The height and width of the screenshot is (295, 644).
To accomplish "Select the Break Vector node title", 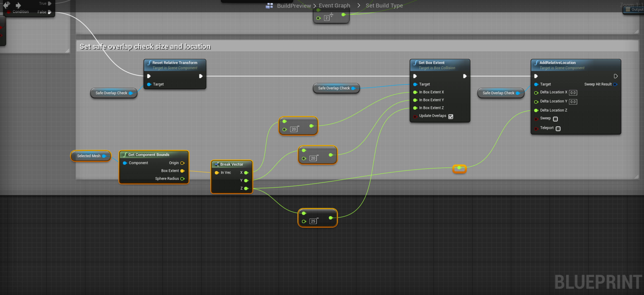I will click(x=231, y=164).
